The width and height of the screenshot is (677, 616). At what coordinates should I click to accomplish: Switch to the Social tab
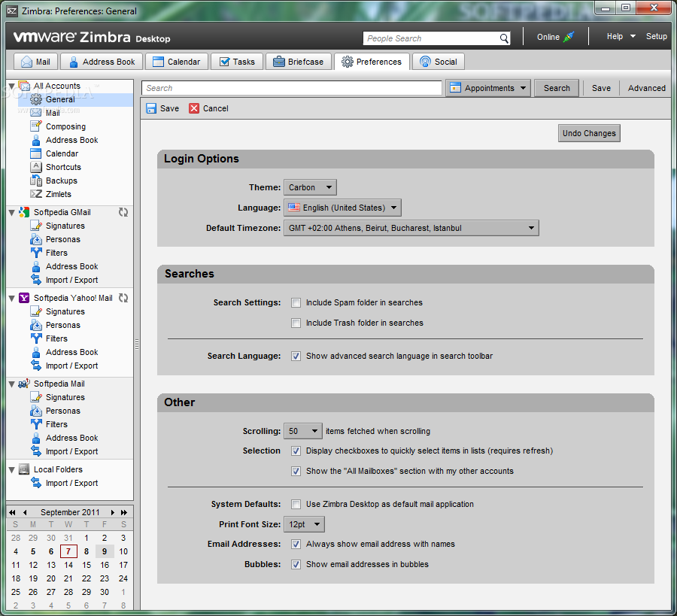click(x=439, y=62)
